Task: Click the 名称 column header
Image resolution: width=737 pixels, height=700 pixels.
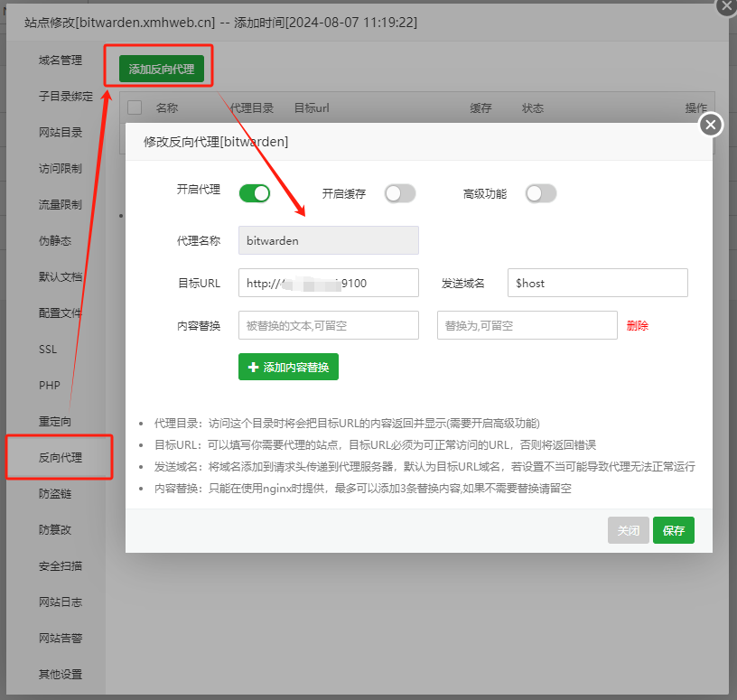Action: coord(167,108)
